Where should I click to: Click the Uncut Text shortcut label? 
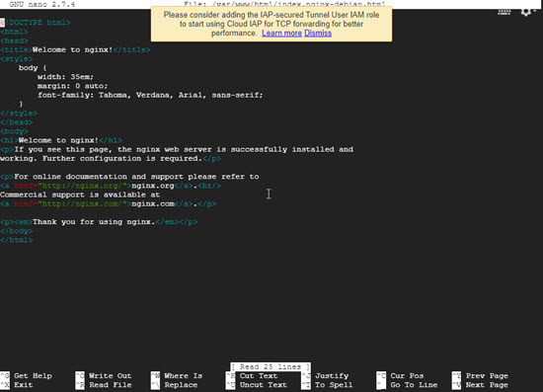pos(264,385)
